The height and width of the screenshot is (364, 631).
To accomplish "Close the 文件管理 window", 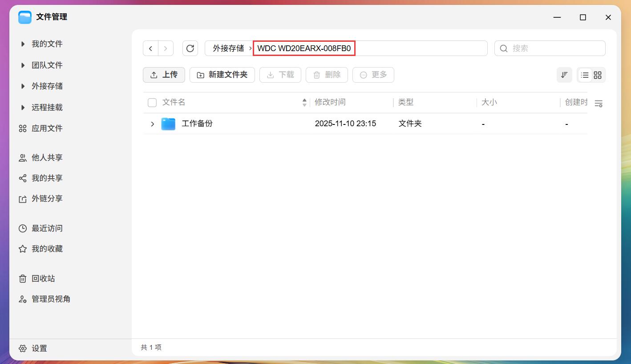I will coord(608,17).
